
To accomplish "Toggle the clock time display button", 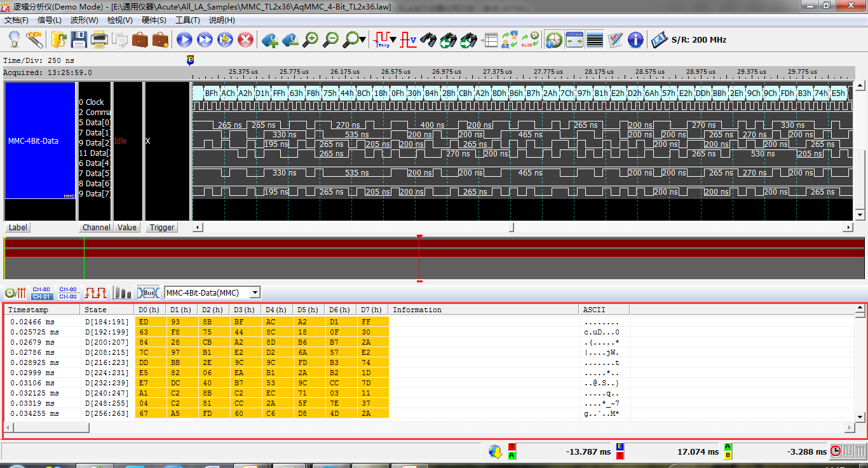I will pyautogui.click(x=554, y=39).
